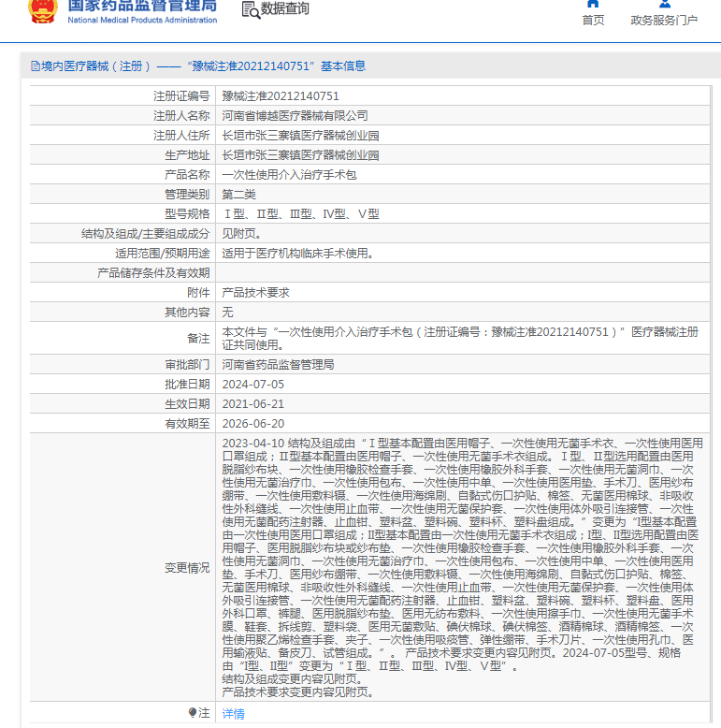Click the 生效日期 label
Viewport: 721px width, 728px height.
(x=187, y=404)
